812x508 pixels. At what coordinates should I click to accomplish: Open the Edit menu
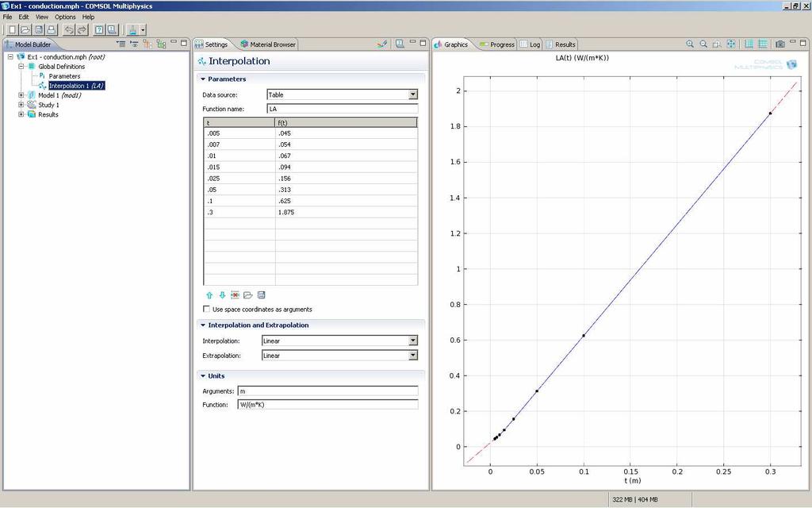click(x=24, y=17)
